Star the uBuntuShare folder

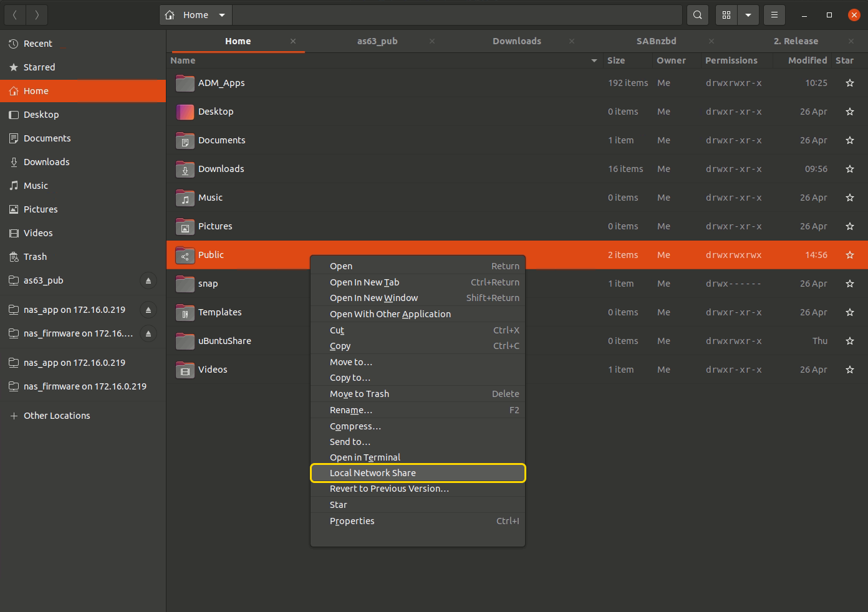click(x=849, y=341)
